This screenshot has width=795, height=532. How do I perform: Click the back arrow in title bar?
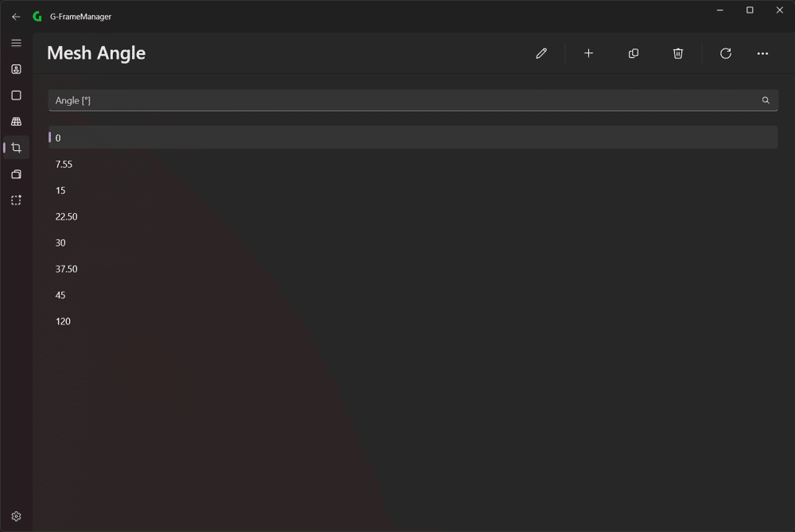coord(16,17)
